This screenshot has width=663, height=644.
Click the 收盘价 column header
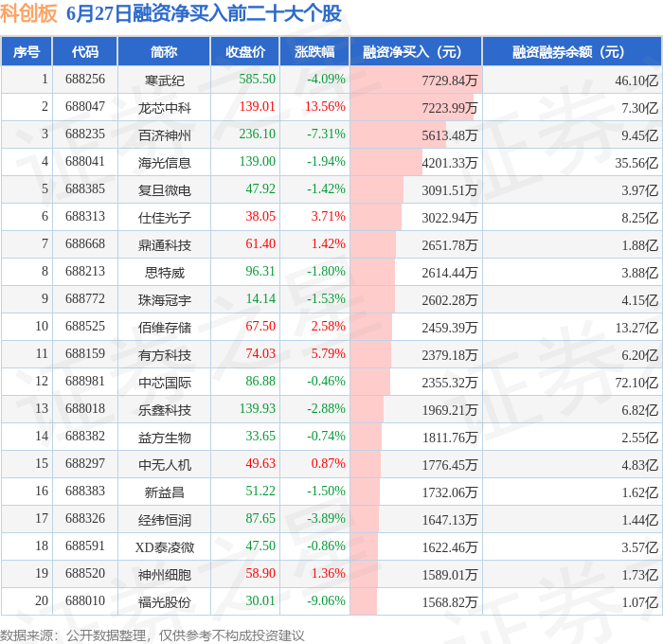(x=245, y=51)
